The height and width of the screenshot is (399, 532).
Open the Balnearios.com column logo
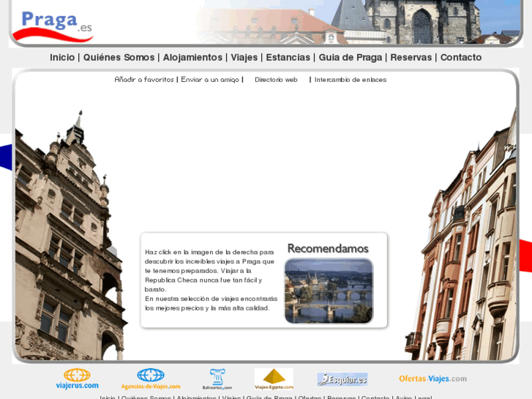tap(217, 379)
